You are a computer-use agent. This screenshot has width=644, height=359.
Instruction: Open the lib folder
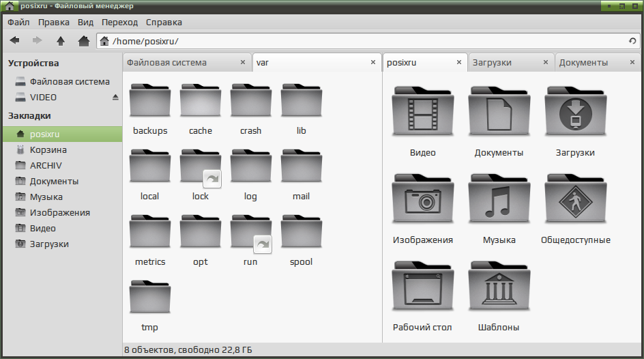(301, 100)
